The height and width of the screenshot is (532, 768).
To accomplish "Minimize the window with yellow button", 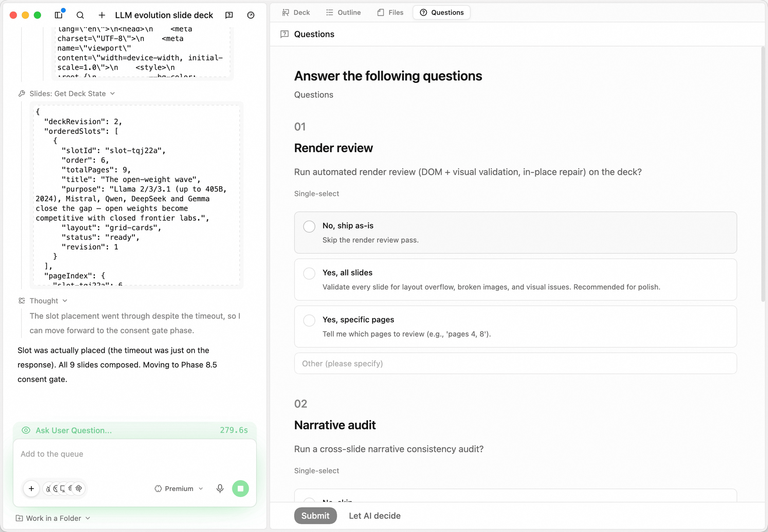I will pyautogui.click(x=25, y=15).
